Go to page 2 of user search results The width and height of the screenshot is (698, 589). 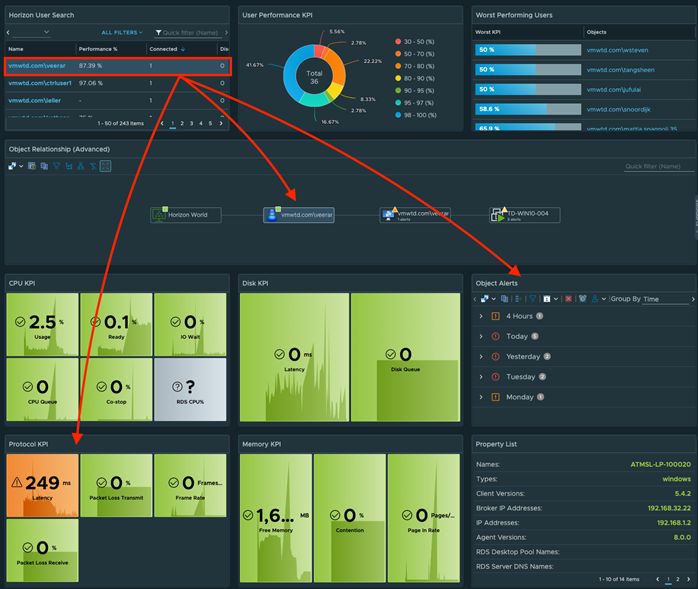[182, 123]
